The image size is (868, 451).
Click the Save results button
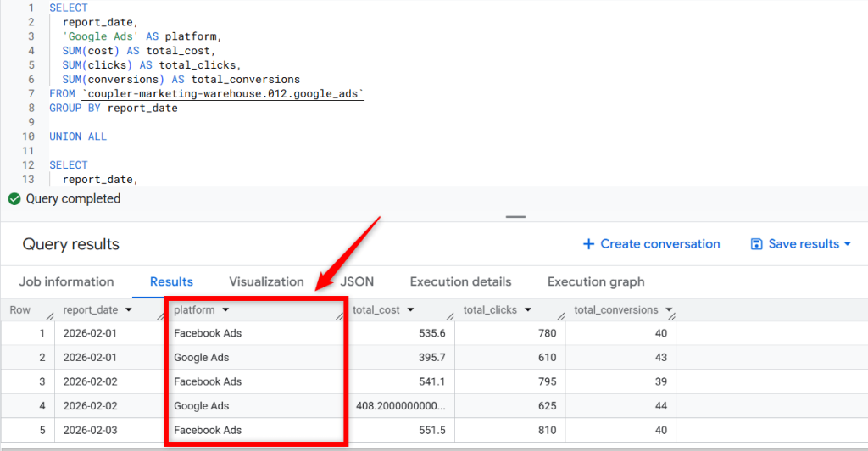[800, 244]
